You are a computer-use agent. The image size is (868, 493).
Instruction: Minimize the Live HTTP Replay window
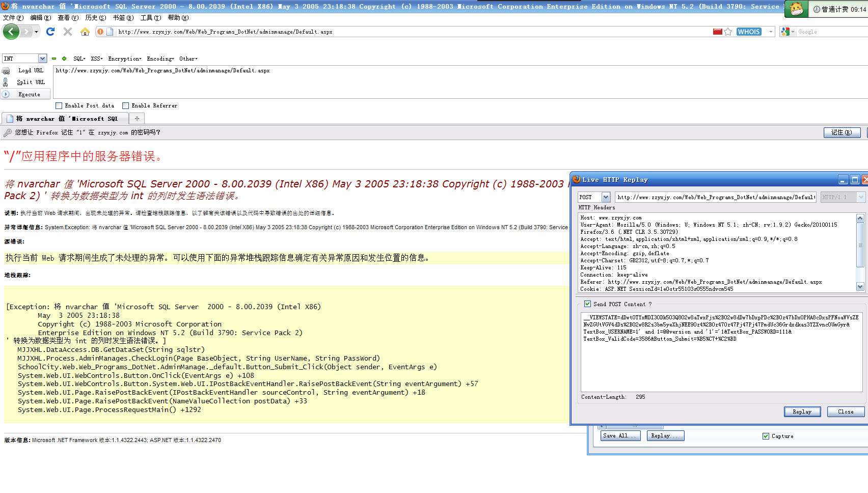[843, 179]
